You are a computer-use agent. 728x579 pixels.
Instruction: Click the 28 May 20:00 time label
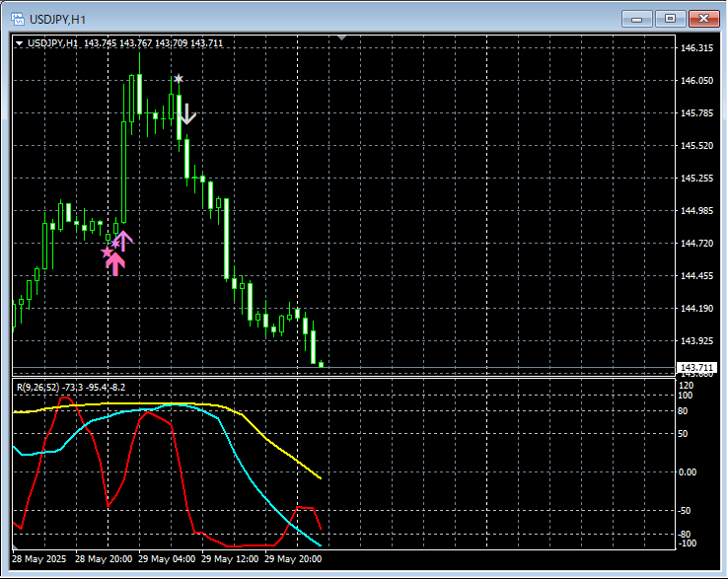tap(104, 559)
